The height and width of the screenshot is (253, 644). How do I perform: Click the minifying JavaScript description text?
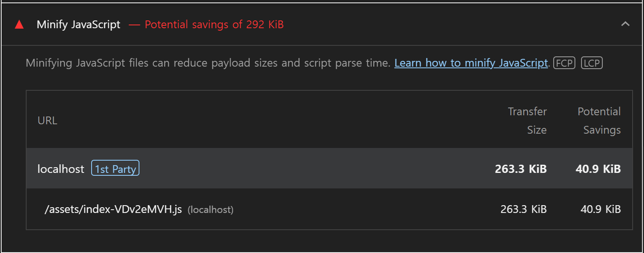coord(208,63)
